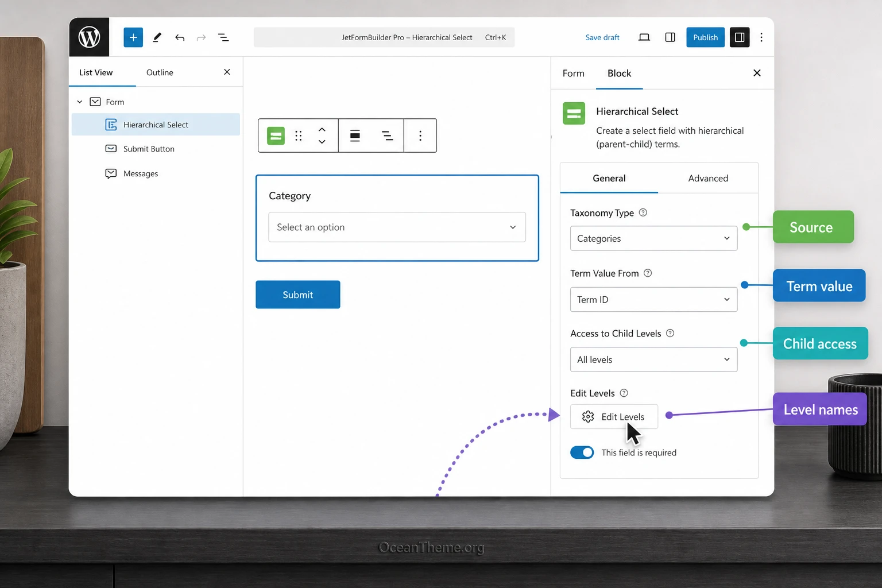Close the List View panel
Viewport: 882px width, 588px height.
click(227, 72)
